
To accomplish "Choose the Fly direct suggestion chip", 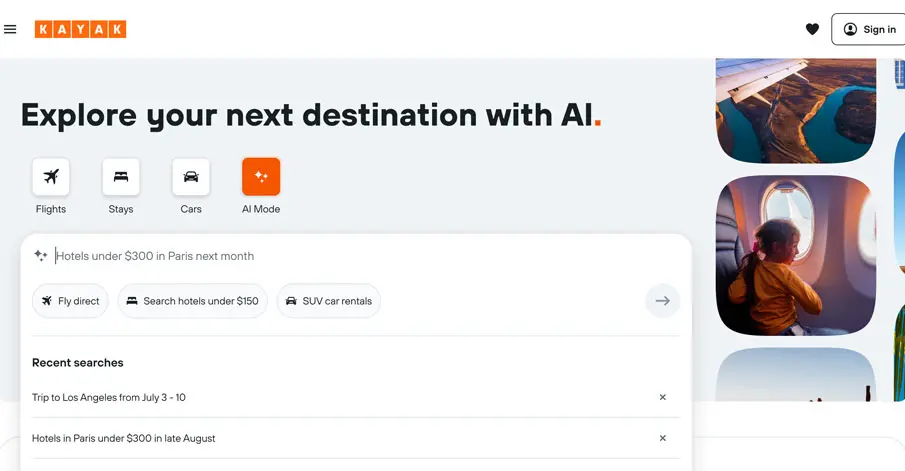I will click(x=70, y=301).
